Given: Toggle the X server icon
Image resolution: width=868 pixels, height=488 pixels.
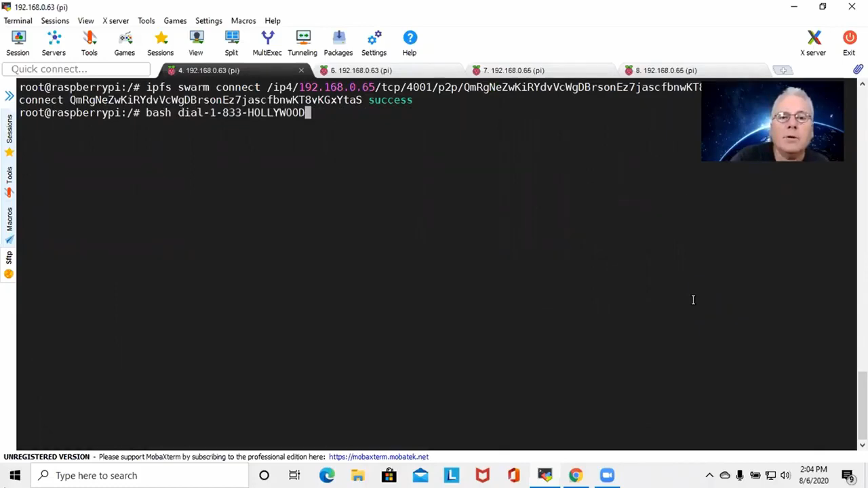Looking at the screenshot, I should [813, 43].
